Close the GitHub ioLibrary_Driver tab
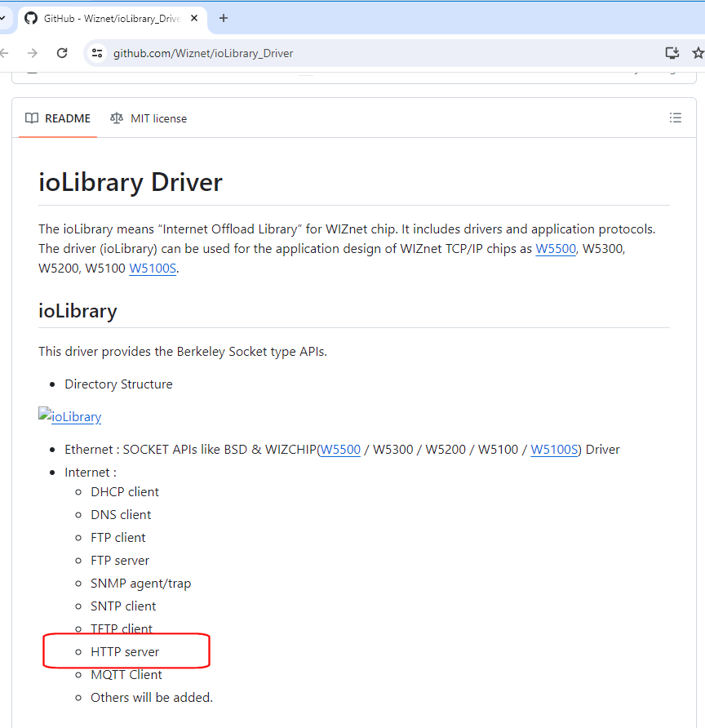The height and width of the screenshot is (728, 705). [x=194, y=18]
